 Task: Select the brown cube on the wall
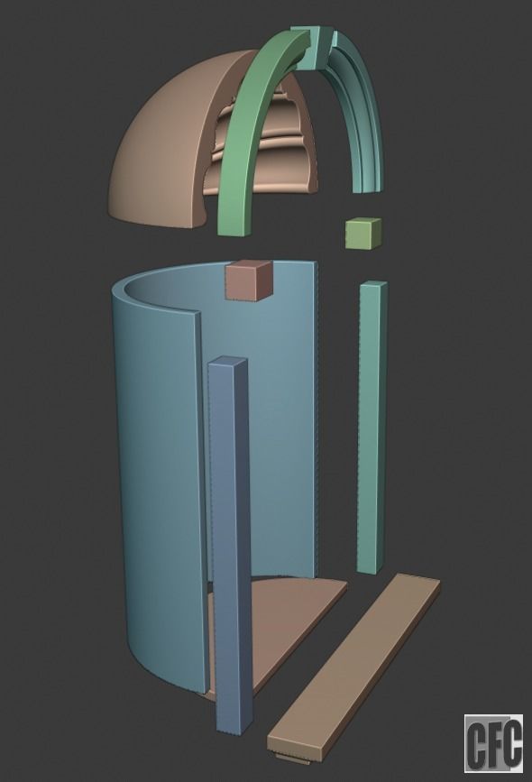[248, 281]
